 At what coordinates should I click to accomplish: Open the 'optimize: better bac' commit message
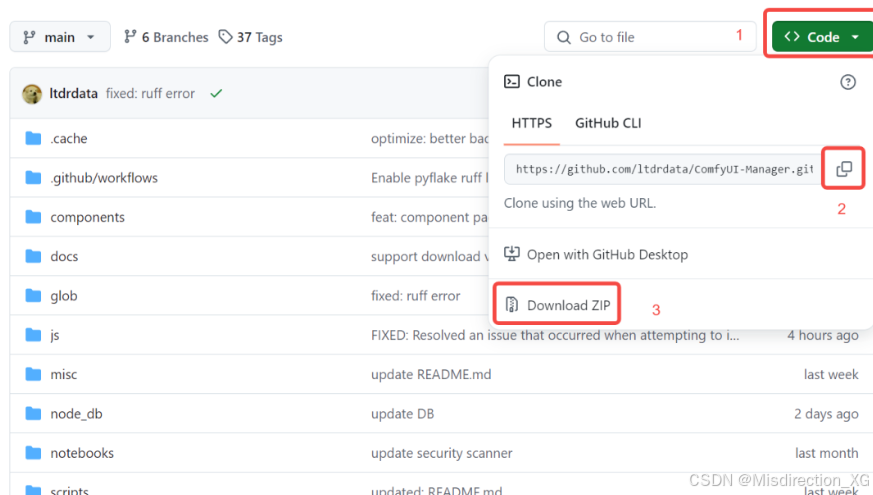430,138
